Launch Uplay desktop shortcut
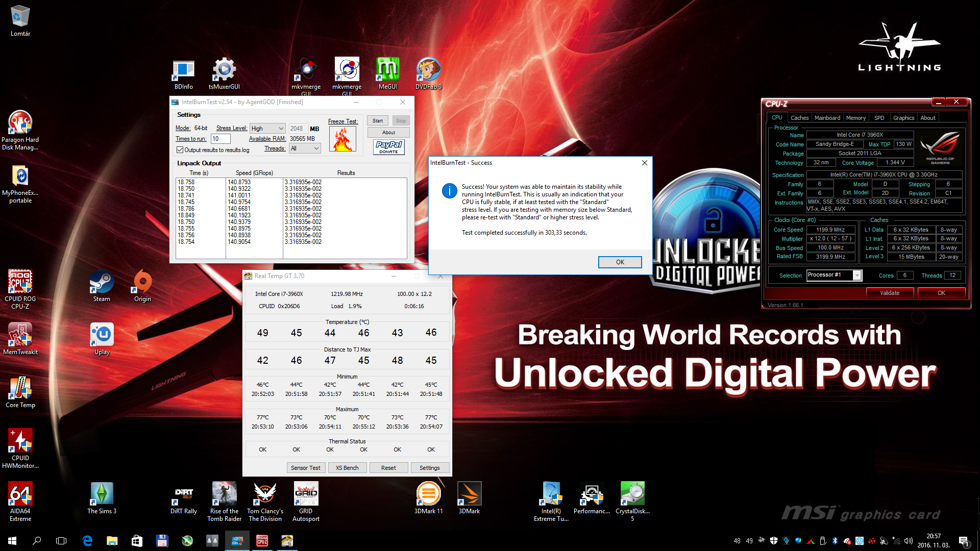The width and height of the screenshot is (980, 551). [x=102, y=339]
